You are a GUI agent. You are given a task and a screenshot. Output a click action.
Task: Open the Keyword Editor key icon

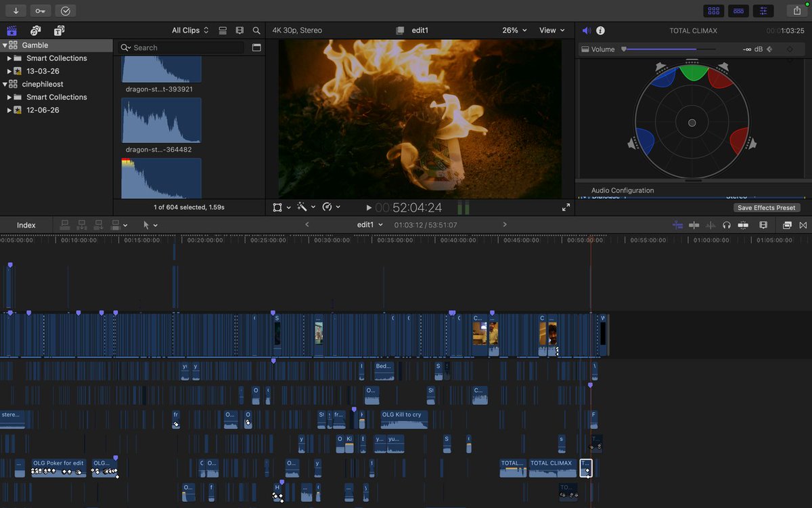click(x=41, y=11)
